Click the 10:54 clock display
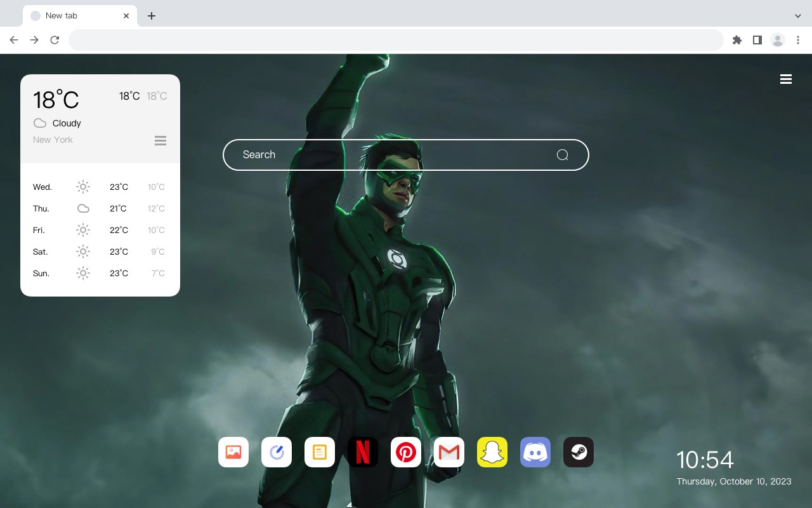 705,460
